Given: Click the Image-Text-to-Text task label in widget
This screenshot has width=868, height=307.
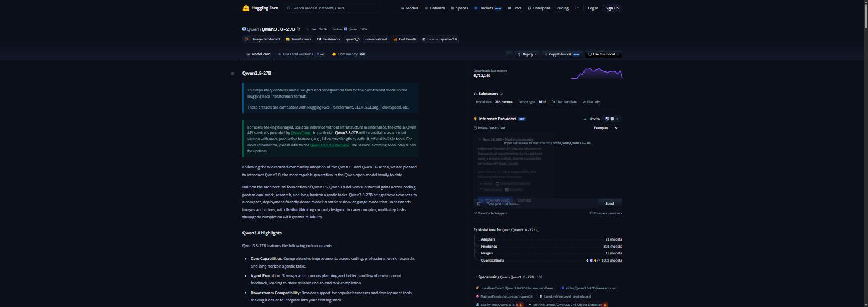Looking at the screenshot, I should tap(489, 128).
